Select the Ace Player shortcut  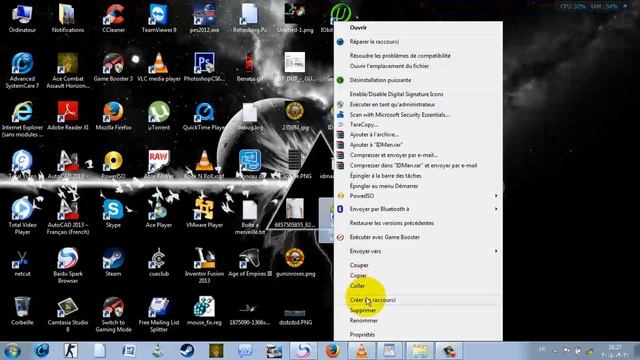(159, 213)
